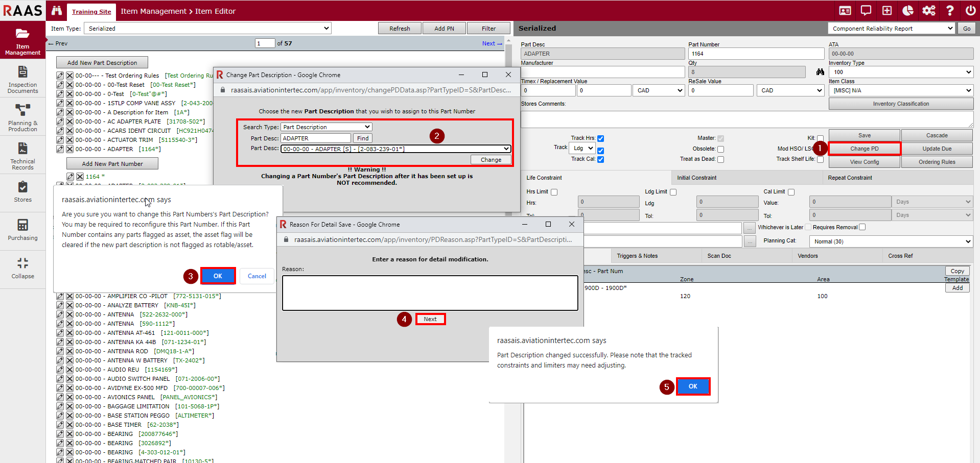The image size is (980, 463).
Task: Open the Vendors tab
Action: point(807,256)
